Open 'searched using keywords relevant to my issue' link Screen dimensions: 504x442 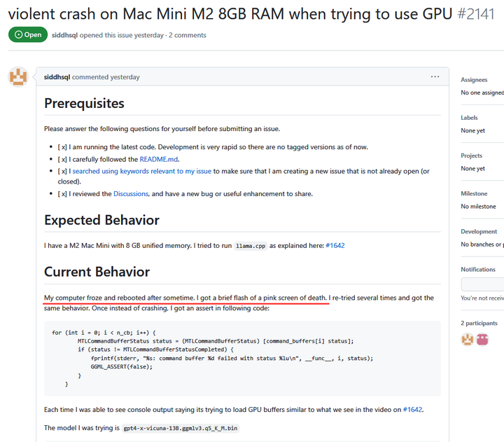141,171
